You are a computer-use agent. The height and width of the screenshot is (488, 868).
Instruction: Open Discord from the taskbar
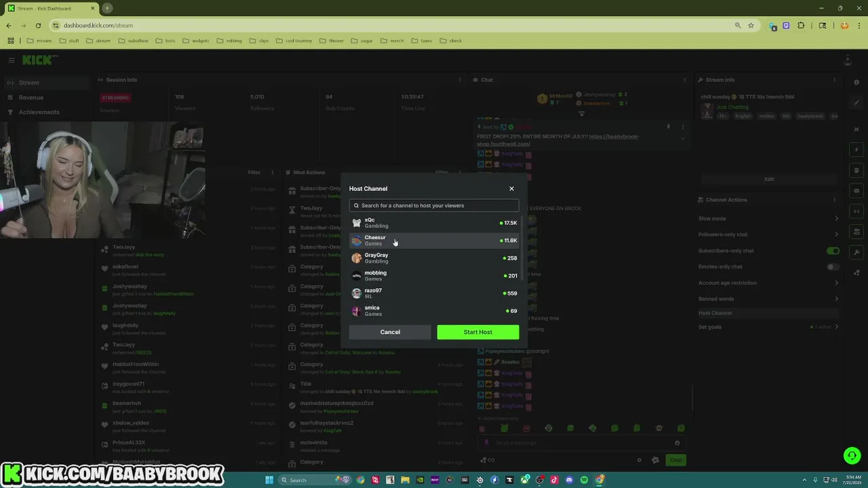tap(569, 480)
